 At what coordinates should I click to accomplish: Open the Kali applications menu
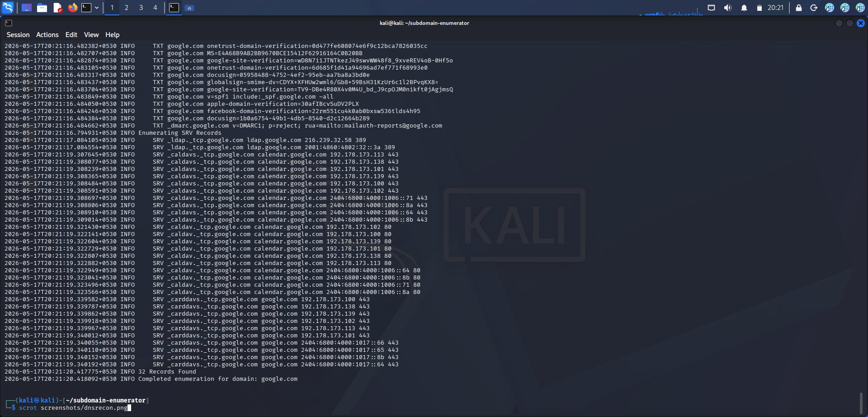[8, 8]
